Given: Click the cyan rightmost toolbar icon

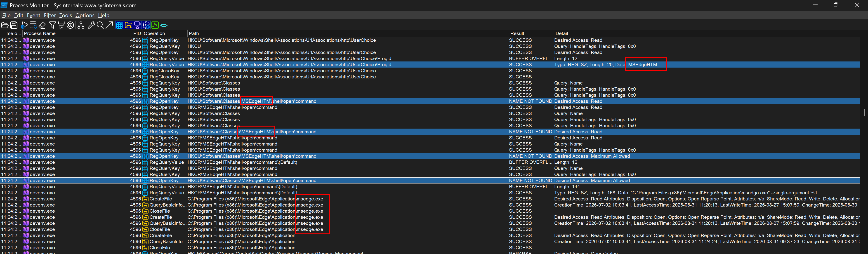Looking at the screenshot, I should pyautogui.click(x=164, y=25).
